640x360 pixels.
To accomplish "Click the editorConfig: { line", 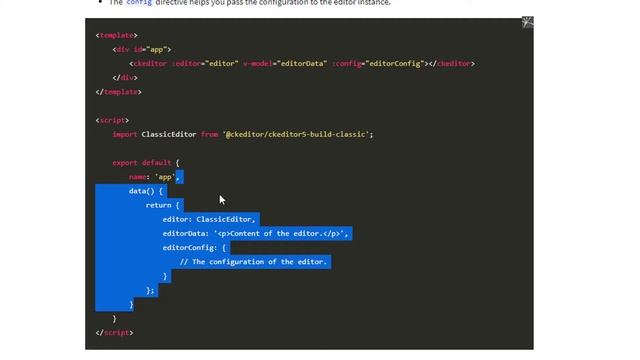I will [x=194, y=248].
